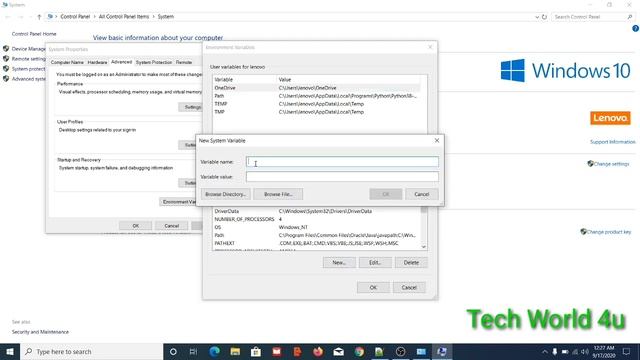The height and width of the screenshot is (360, 640).
Task: Switch to the Hardware tab
Action: click(97, 62)
